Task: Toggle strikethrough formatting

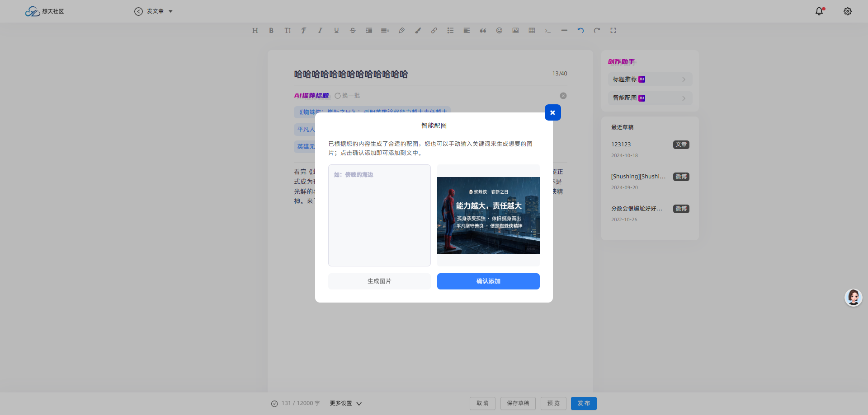Action: coord(353,30)
